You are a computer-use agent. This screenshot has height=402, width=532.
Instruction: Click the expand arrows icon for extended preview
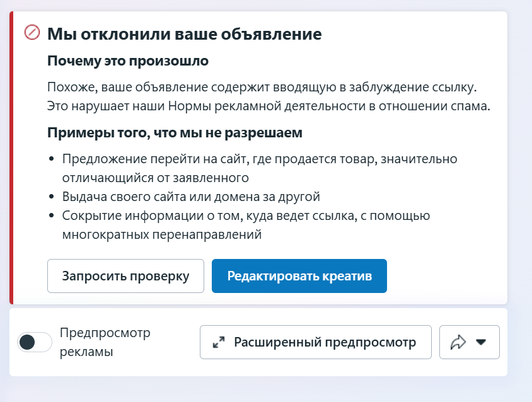coord(219,342)
